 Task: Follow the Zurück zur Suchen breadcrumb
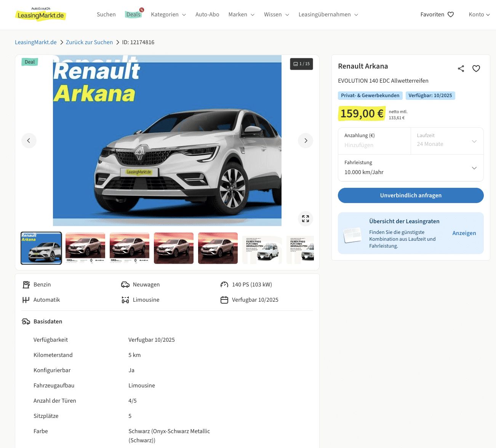click(x=89, y=42)
